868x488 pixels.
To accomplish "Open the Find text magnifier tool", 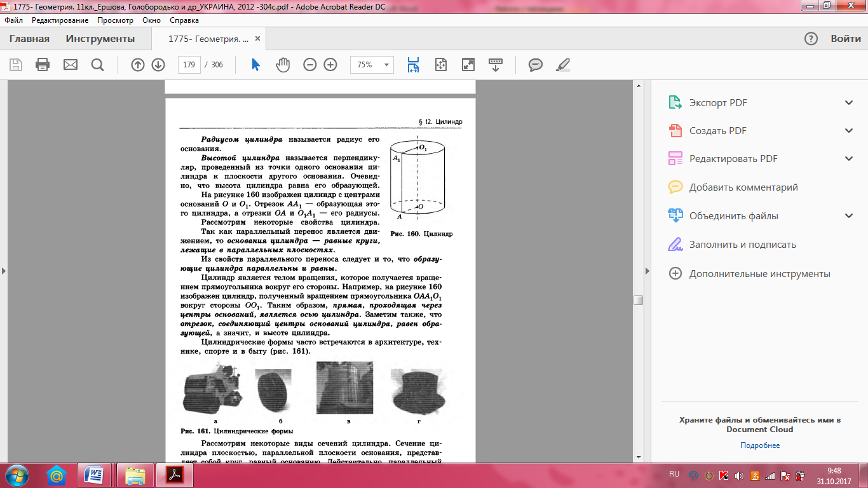I will point(97,65).
